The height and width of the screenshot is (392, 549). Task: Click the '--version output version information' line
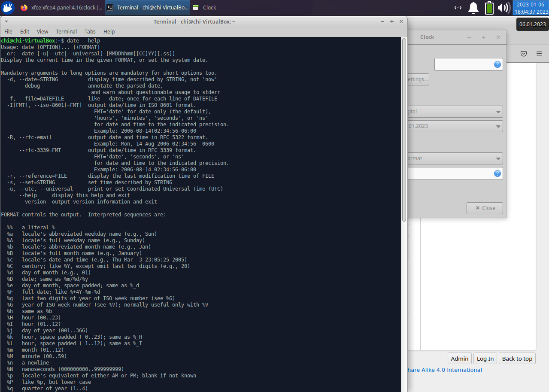(88, 202)
